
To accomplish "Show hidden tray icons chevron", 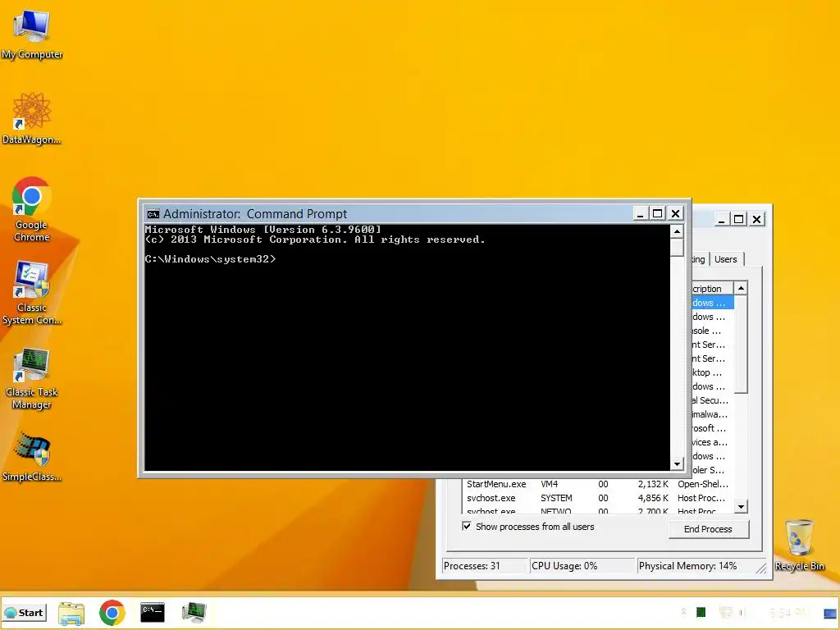I will tap(683, 612).
